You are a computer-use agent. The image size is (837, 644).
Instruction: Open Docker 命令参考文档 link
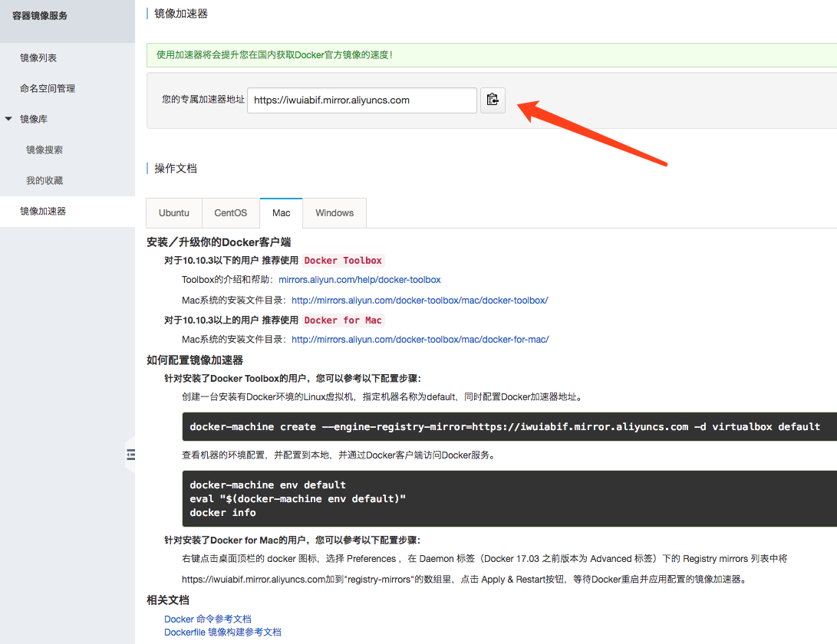208,619
